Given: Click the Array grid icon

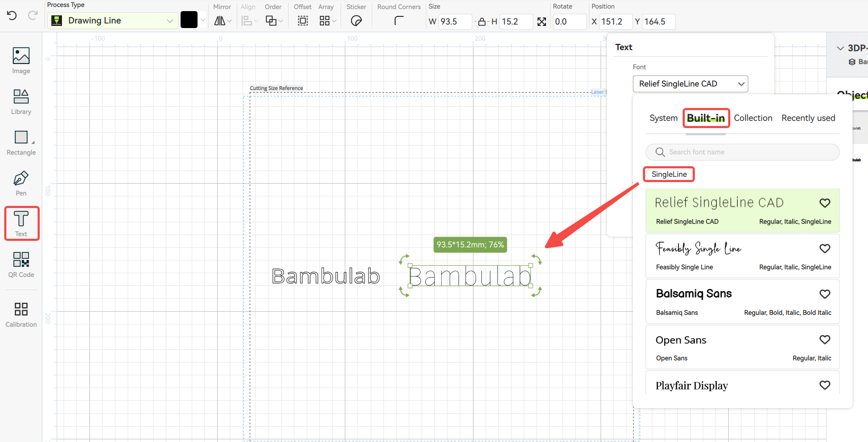Looking at the screenshot, I should coord(325,21).
